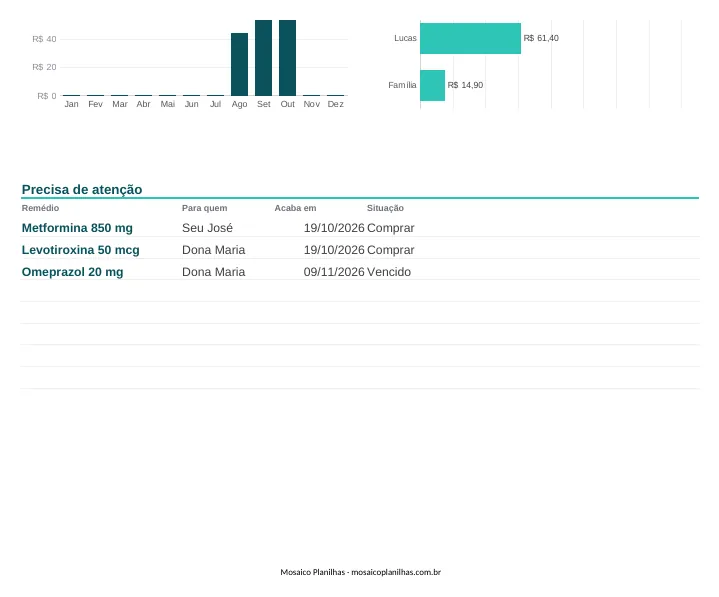Click the Família horizontal bar

pos(432,85)
